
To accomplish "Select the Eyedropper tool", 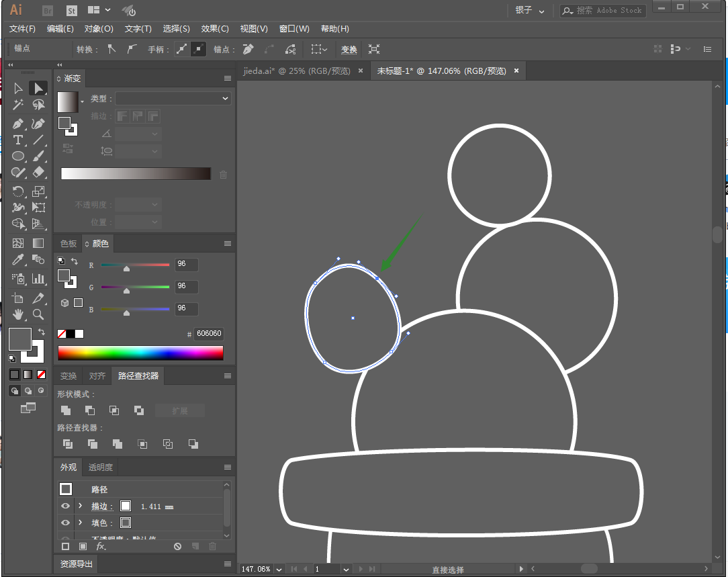I will [x=18, y=260].
